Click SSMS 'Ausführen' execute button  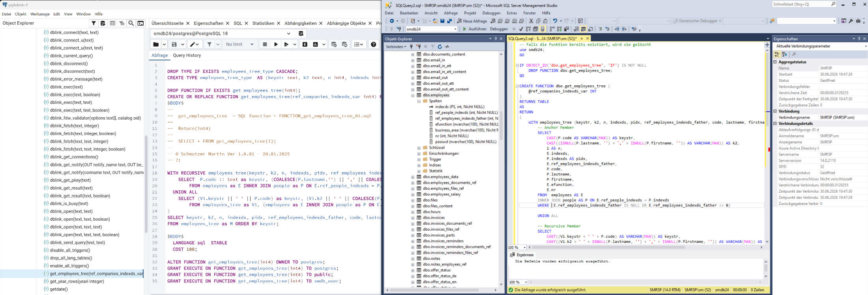(474, 29)
